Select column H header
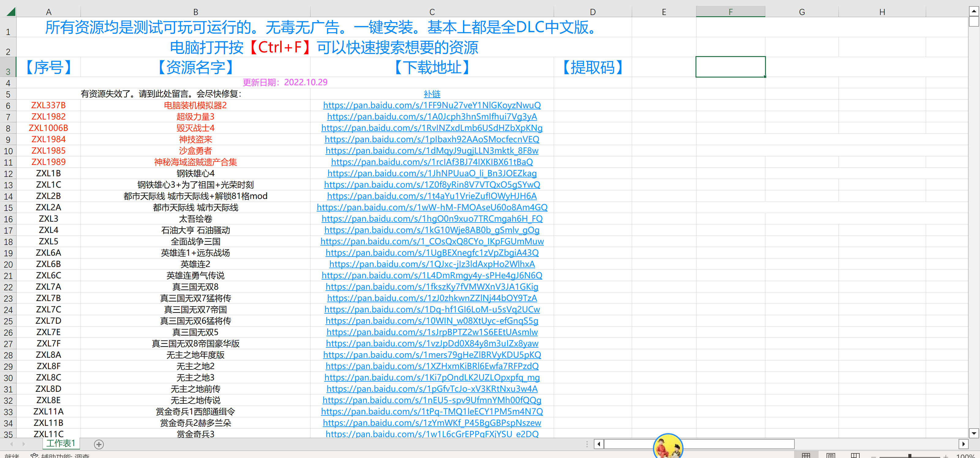The image size is (980, 458). [x=882, y=12]
